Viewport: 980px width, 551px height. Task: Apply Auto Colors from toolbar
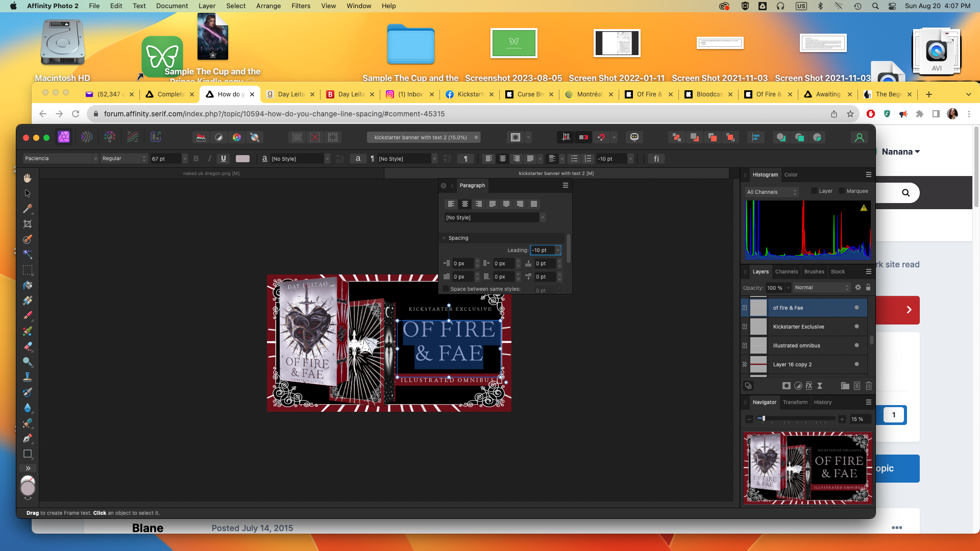click(x=237, y=137)
